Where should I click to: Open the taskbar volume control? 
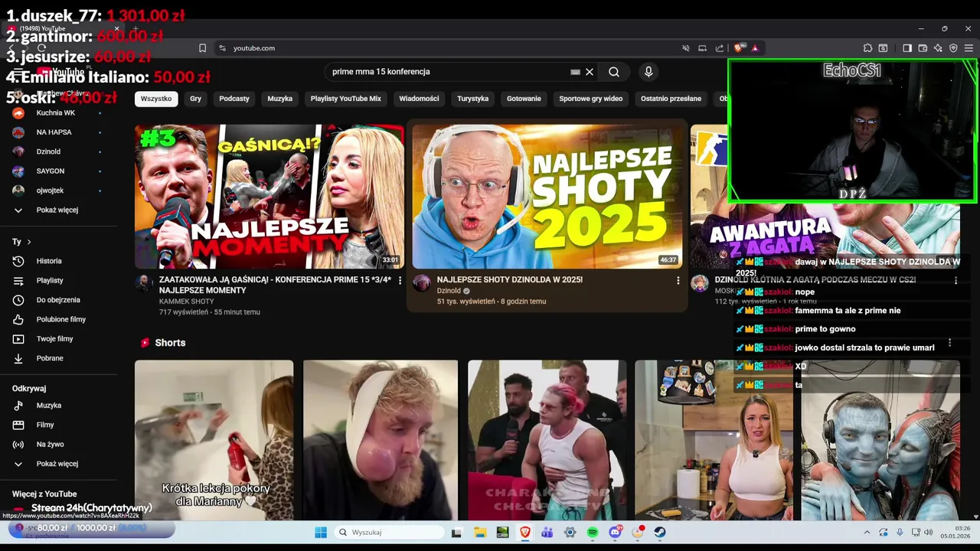click(x=928, y=533)
